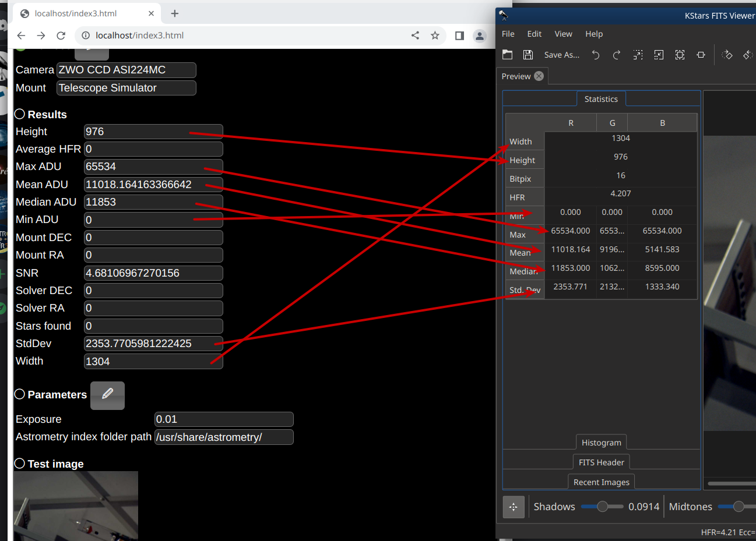Click the circle next to Test image
The width and height of the screenshot is (756, 541).
pyautogui.click(x=20, y=464)
